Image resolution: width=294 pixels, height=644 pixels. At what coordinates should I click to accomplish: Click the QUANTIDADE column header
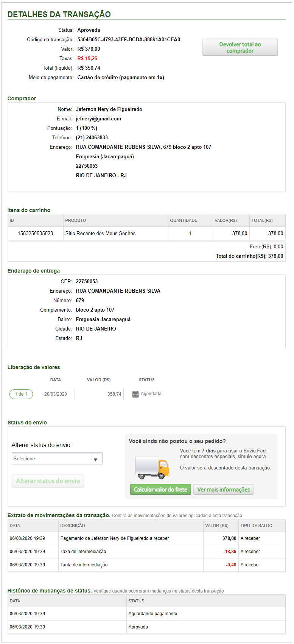tap(184, 220)
